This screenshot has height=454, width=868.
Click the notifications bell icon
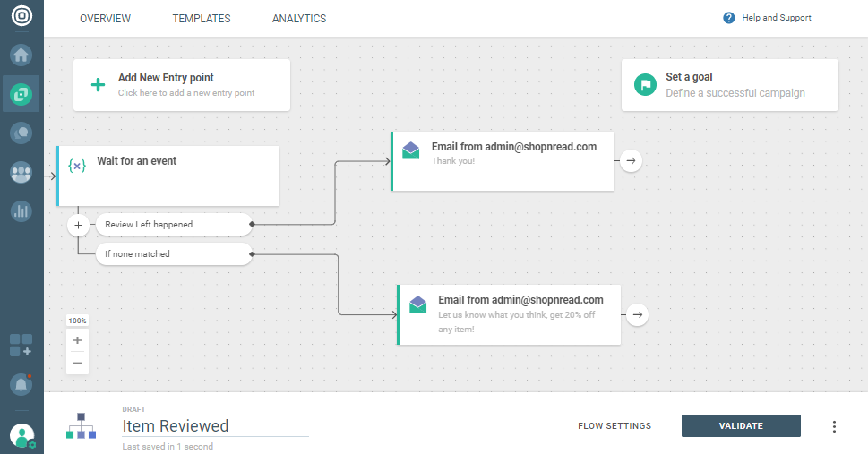pos(21,384)
